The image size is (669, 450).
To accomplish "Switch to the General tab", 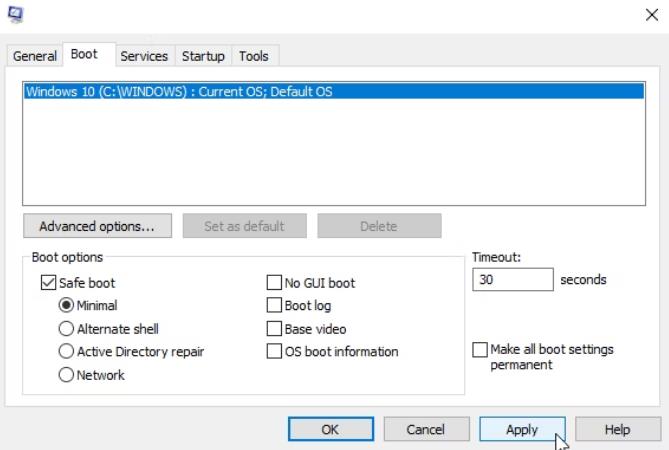I will point(35,56).
